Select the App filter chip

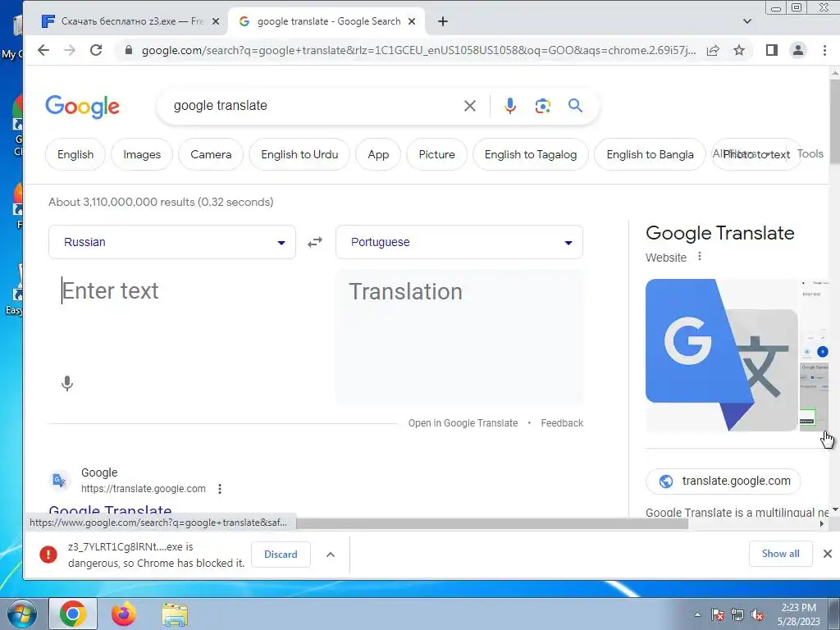pyautogui.click(x=378, y=154)
